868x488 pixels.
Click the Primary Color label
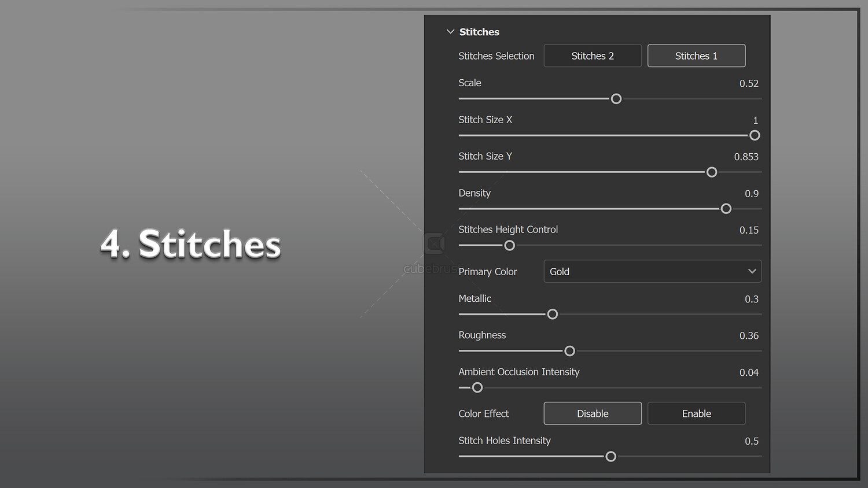click(488, 272)
